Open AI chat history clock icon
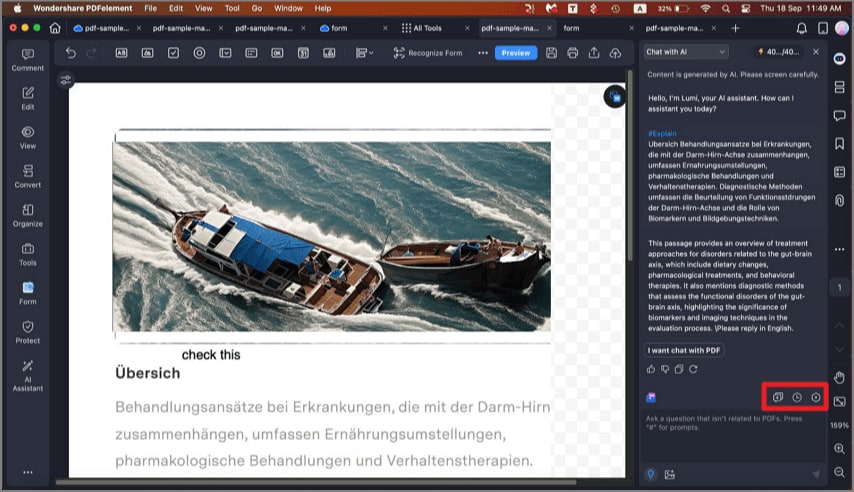This screenshot has height=492, width=854. (797, 397)
